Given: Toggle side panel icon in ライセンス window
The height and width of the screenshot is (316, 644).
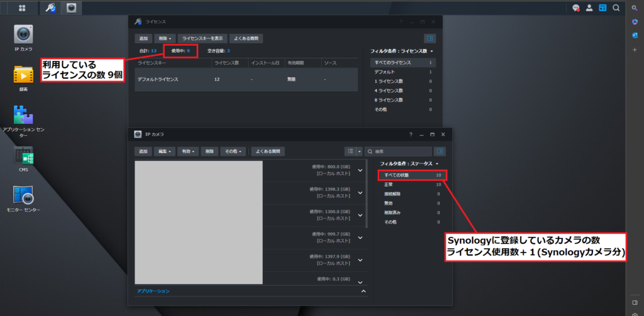Looking at the screenshot, I should click(430, 38).
